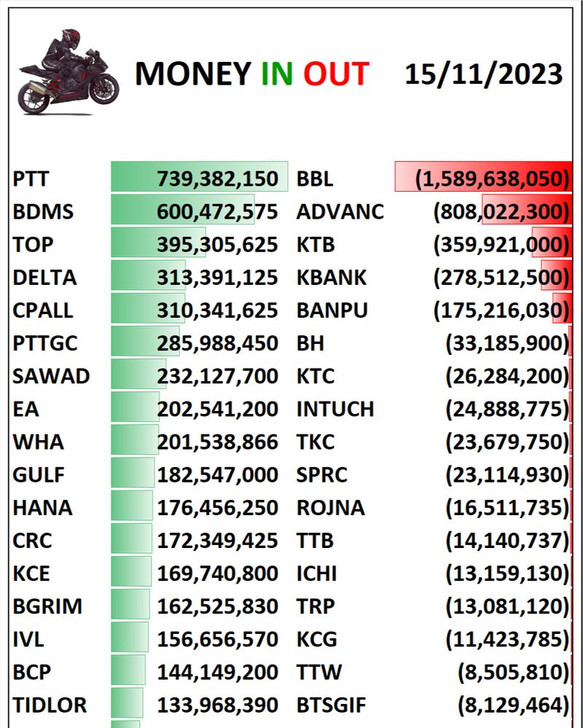This screenshot has width=583, height=728.
Task: Click the PTT stock symbol
Action: click(31, 179)
